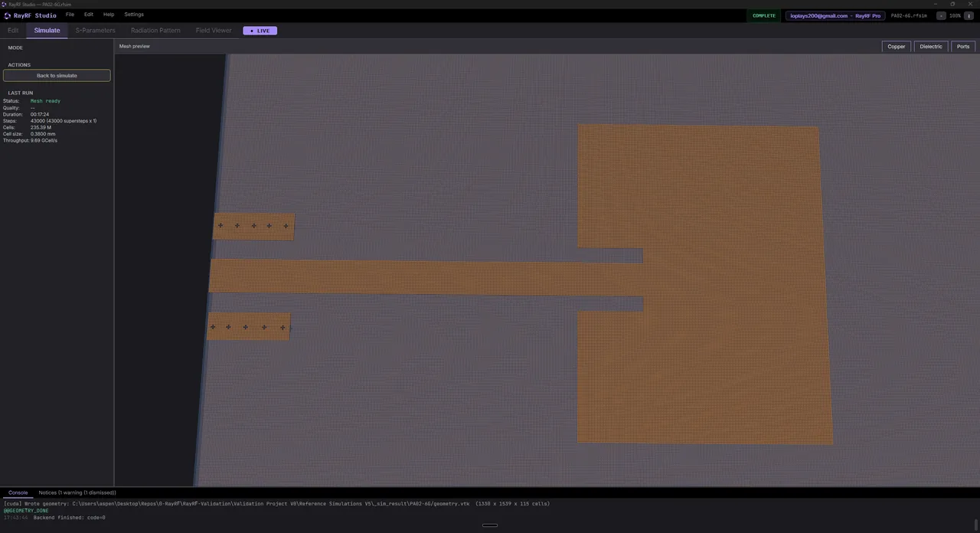Click the upper ground pad with vias
The height and width of the screenshot is (533, 980).
pyautogui.click(x=253, y=226)
